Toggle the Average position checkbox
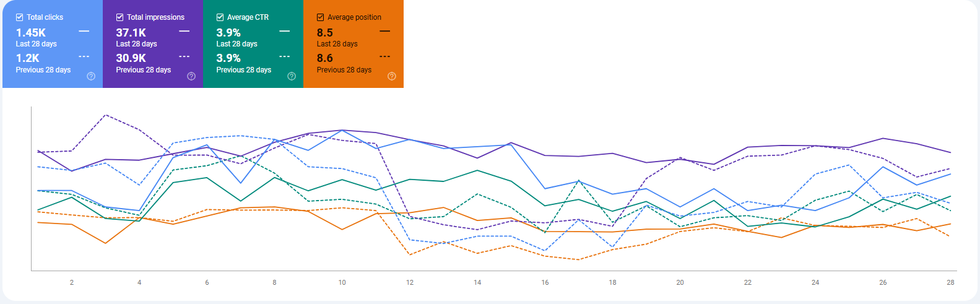980x304 pixels. click(x=321, y=17)
